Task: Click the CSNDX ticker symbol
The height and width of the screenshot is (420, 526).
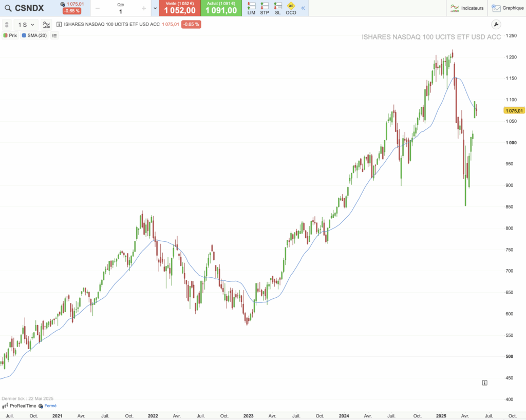Action: pyautogui.click(x=29, y=8)
